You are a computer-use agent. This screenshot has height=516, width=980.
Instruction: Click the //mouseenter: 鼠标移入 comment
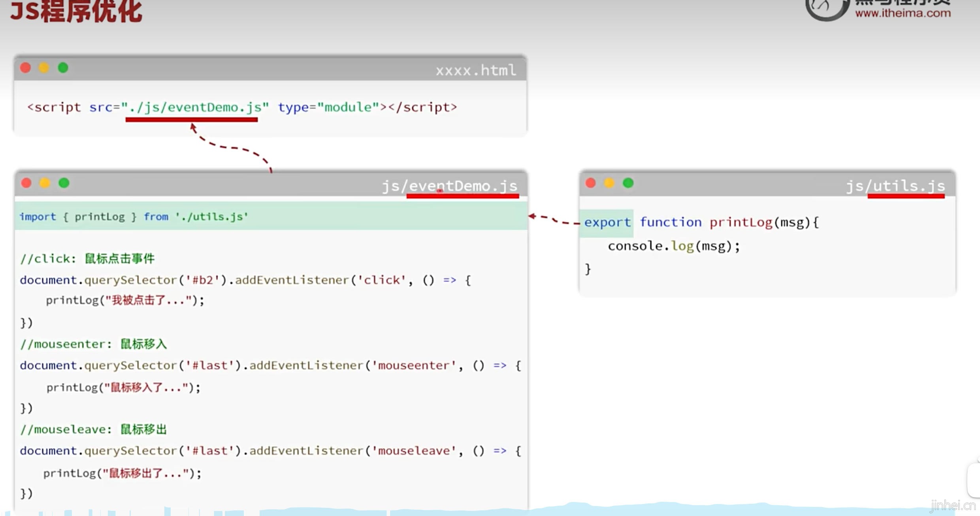click(94, 344)
